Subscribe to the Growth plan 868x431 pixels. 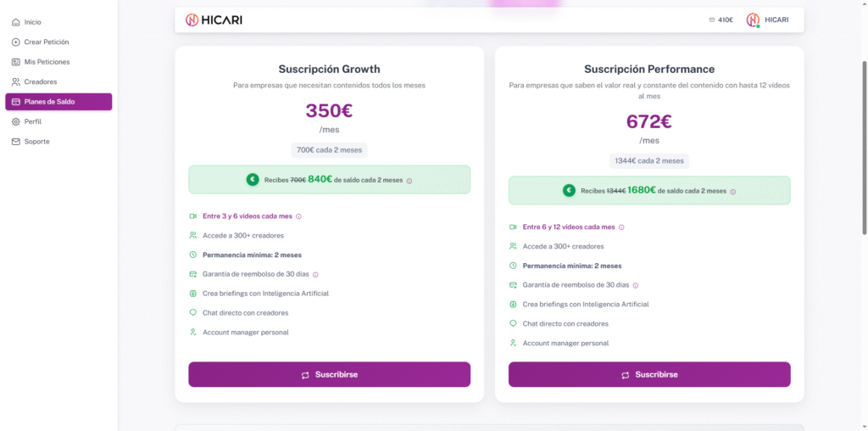pos(329,374)
